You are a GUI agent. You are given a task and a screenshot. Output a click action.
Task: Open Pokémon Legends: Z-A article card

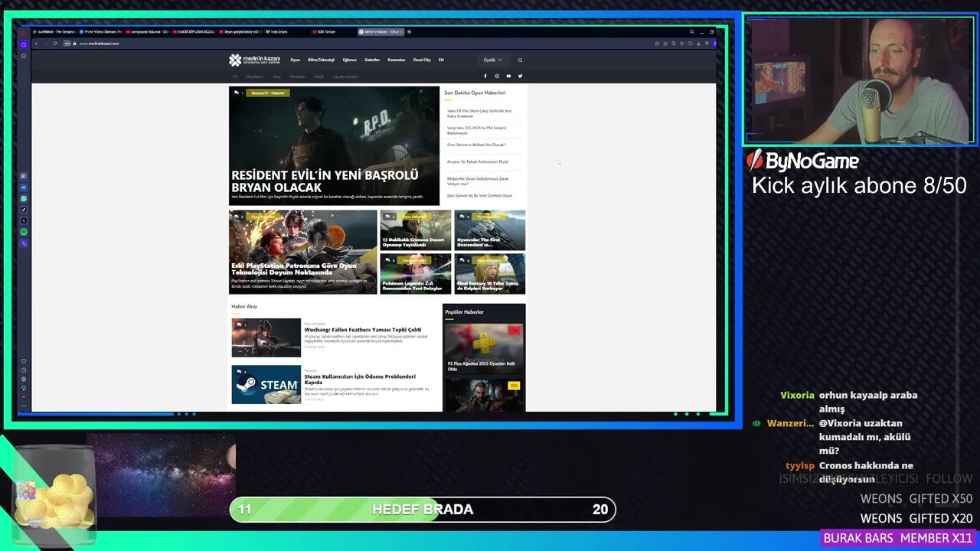(x=415, y=274)
